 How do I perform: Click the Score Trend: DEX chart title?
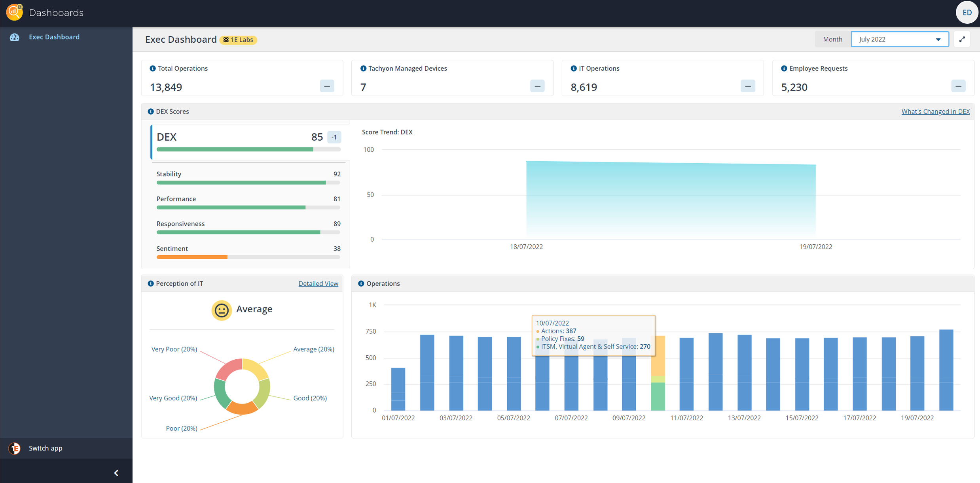point(387,132)
